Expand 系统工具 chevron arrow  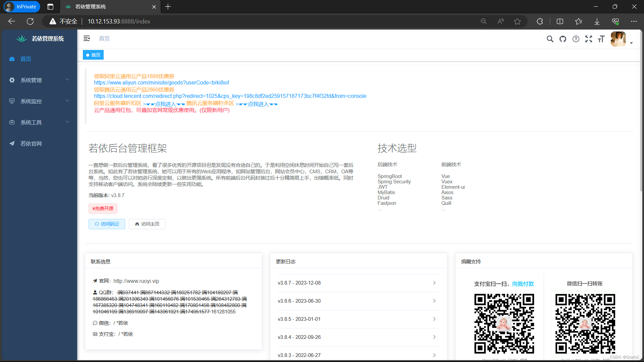(67, 122)
